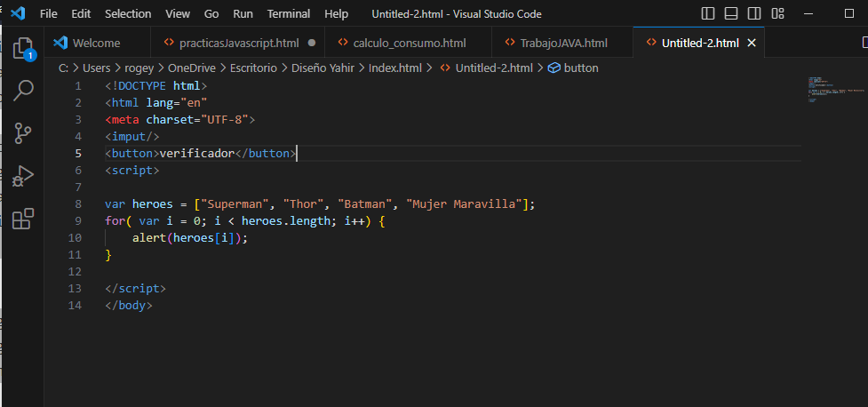Click the VS Code logo in title bar

pos(18,13)
